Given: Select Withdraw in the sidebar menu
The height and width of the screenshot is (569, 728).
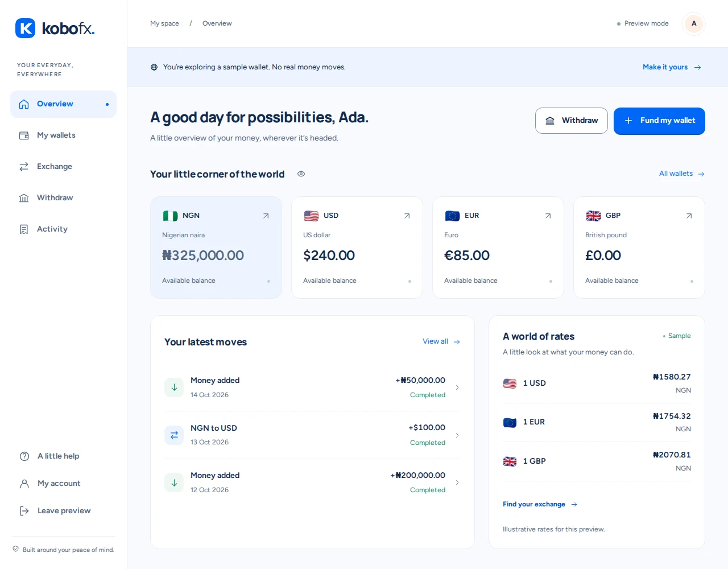Looking at the screenshot, I should tap(63, 198).
